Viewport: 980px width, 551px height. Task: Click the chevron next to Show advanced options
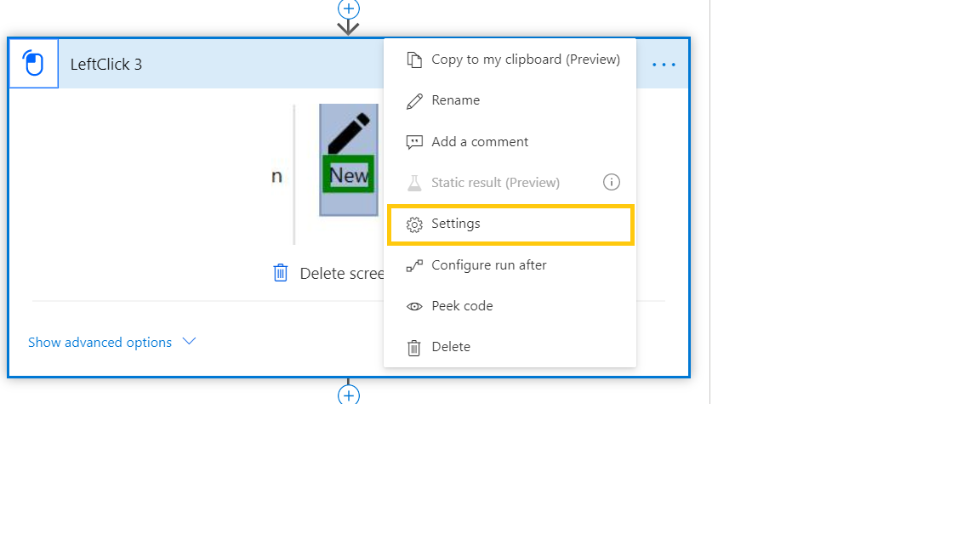coord(189,342)
